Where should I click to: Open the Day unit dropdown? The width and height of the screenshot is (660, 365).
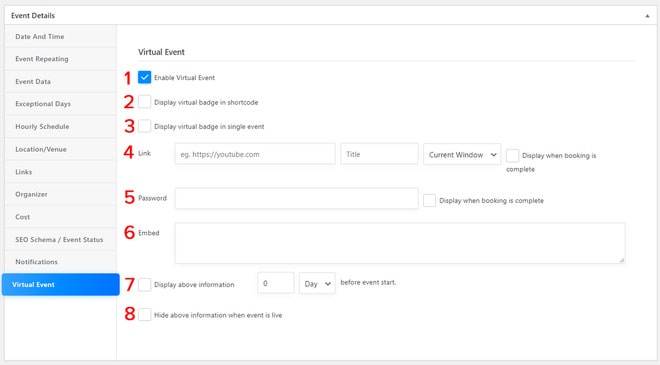coord(317,283)
